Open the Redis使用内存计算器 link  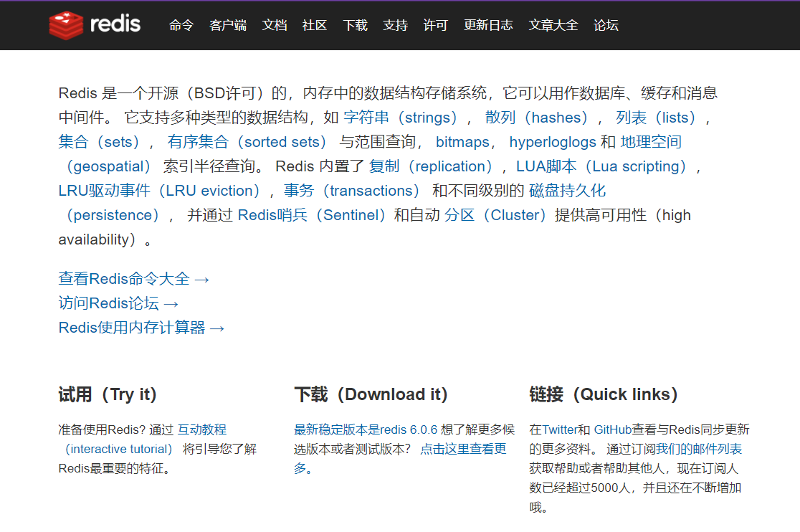(x=141, y=328)
